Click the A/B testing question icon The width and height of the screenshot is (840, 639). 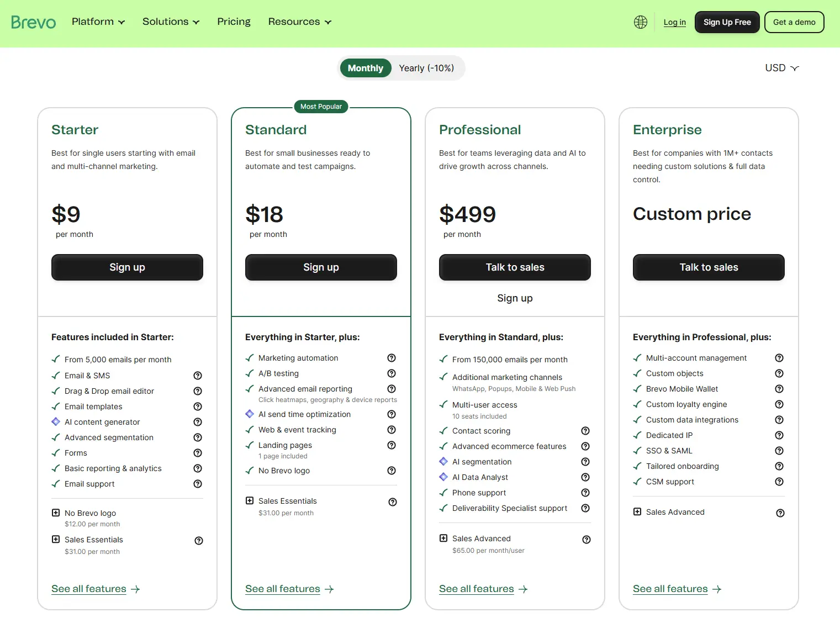pyautogui.click(x=392, y=373)
